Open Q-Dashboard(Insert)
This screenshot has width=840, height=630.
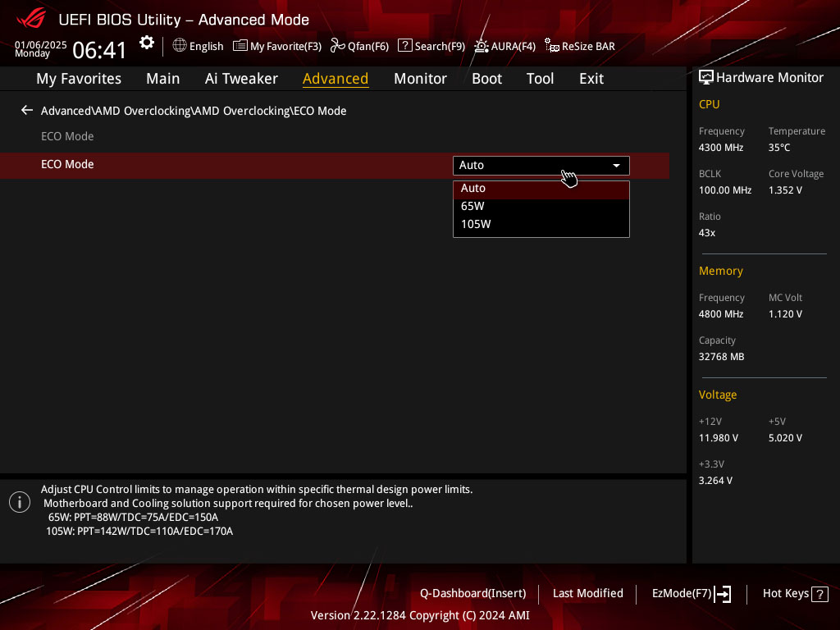point(473,594)
